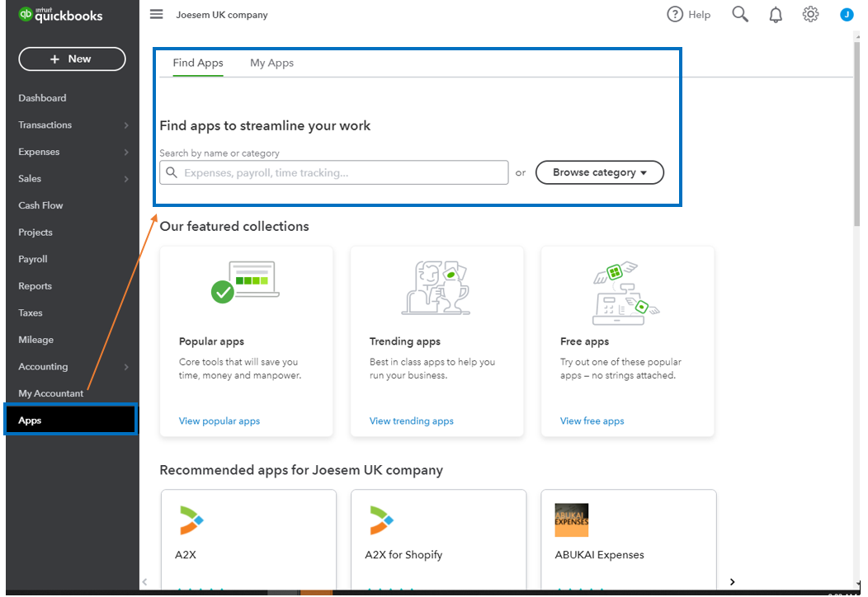Viewport: 868px width, 597px height.
Task: Click the Trending apps heading
Action: click(x=404, y=341)
